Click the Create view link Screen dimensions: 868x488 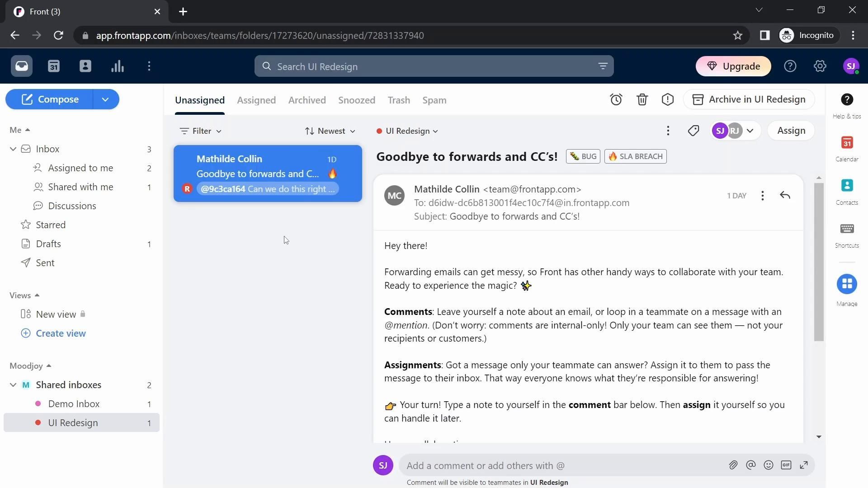(61, 333)
